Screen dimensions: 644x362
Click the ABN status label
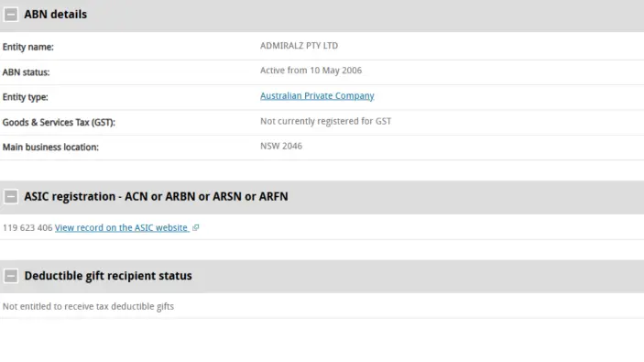coord(26,72)
